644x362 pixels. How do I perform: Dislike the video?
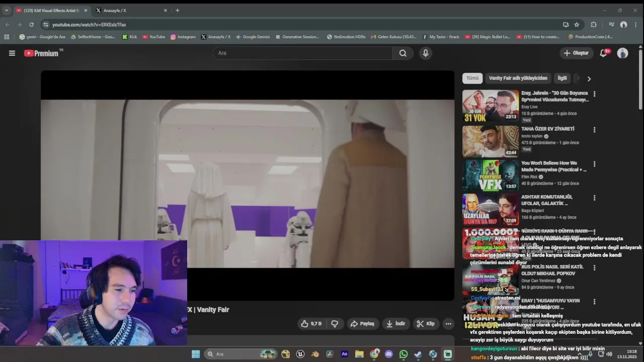pyautogui.click(x=335, y=324)
